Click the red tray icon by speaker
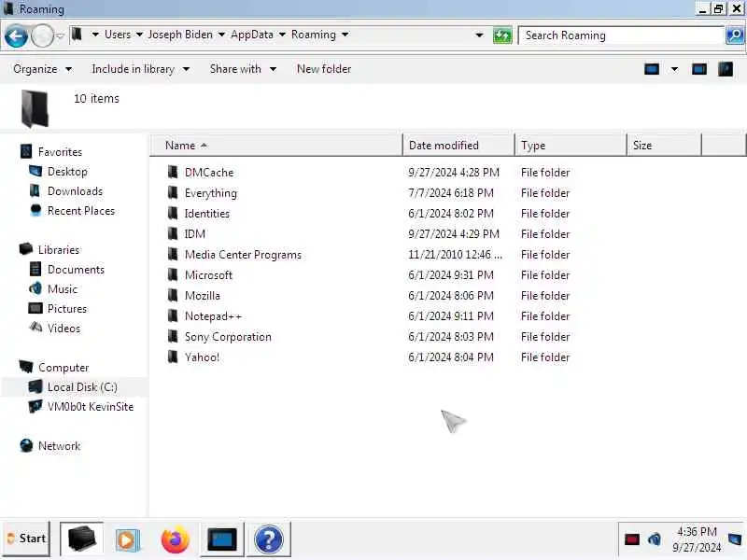 (x=632, y=539)
